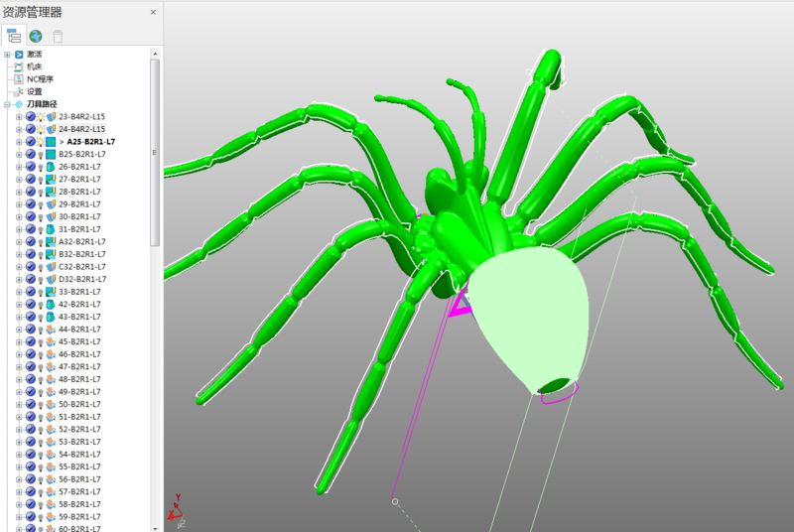Close the 资源管理器 panel
Image resolution: width=794 pixels, height=532 pixels.
[153, 12]
